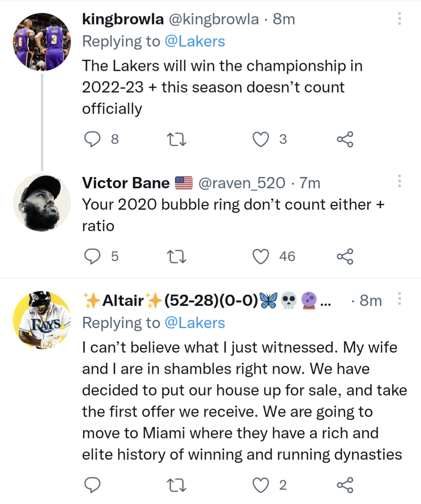Image resolution: width=421 pixels, height=504 pixels.
Task: Reply to kingbrowla's championship tweet
Action: coord(93,139)
